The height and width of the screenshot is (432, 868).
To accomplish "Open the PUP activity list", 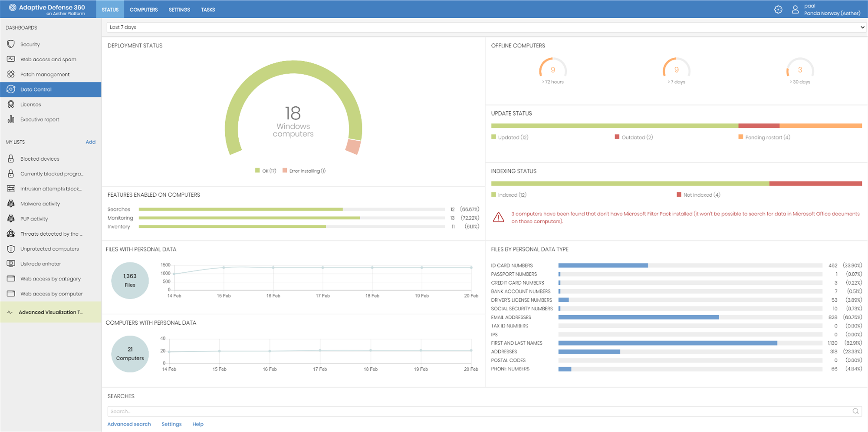I will tap(35, 218).
